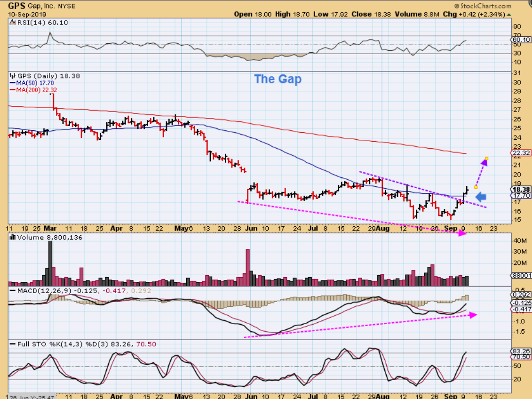Click the NYSE exchange label

click(66, 6)
